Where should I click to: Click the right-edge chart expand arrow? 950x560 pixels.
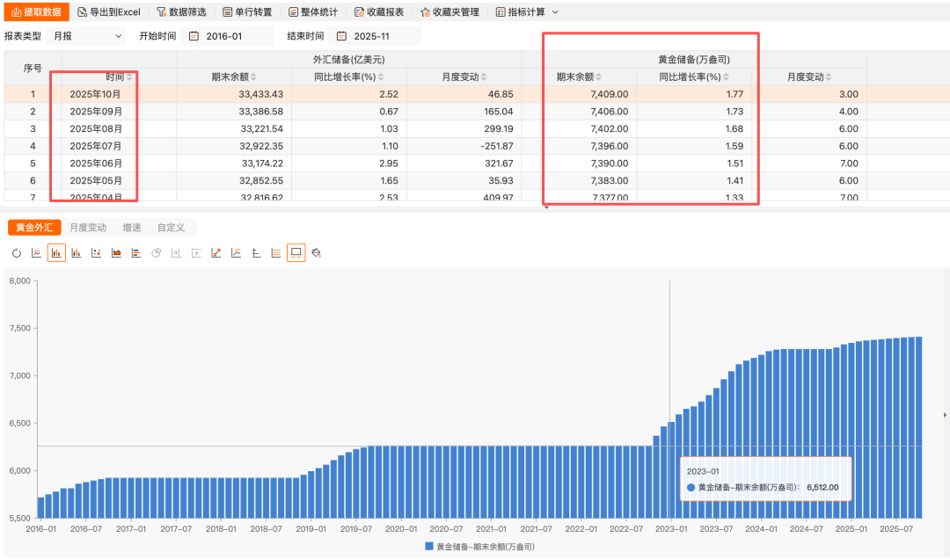945,415
